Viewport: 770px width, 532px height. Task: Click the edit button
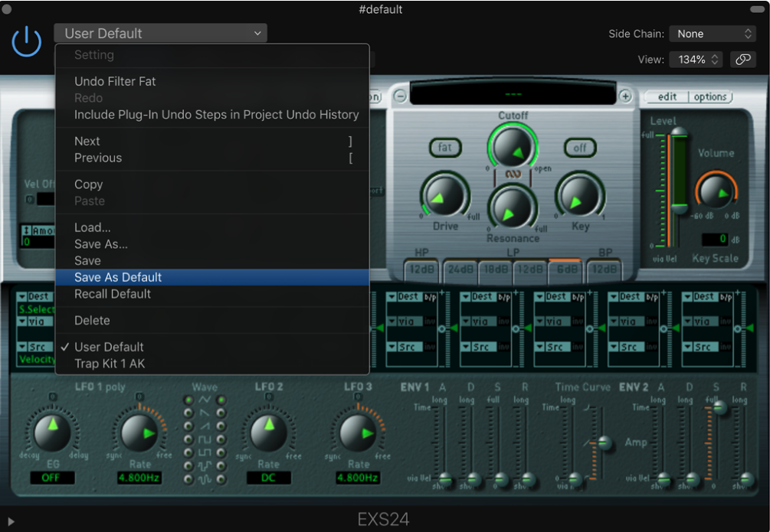(x=667, y=97)
